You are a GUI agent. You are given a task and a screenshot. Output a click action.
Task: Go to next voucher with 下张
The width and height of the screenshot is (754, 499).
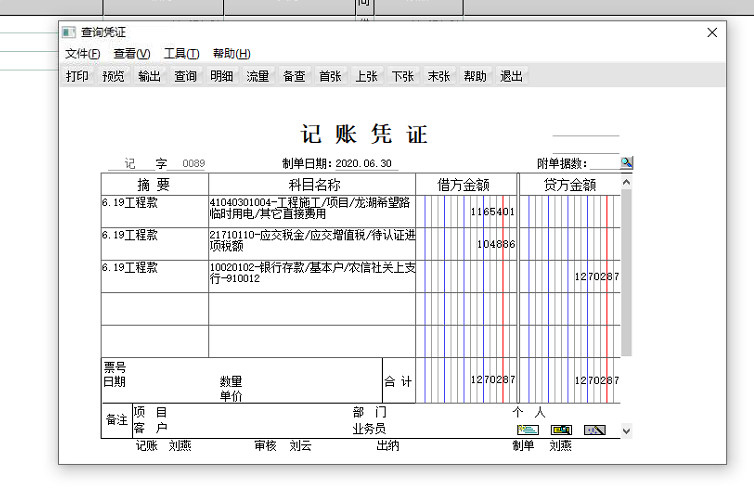[x=402, y=76]
